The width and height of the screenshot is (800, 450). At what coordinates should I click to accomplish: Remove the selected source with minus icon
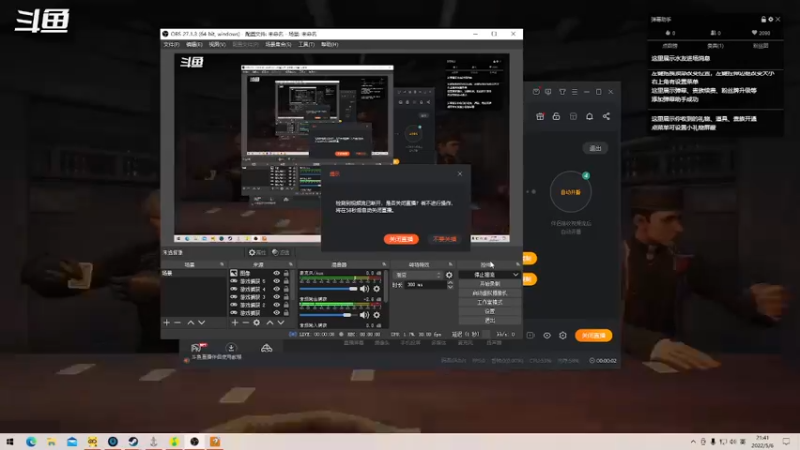[x=245, y=322]
